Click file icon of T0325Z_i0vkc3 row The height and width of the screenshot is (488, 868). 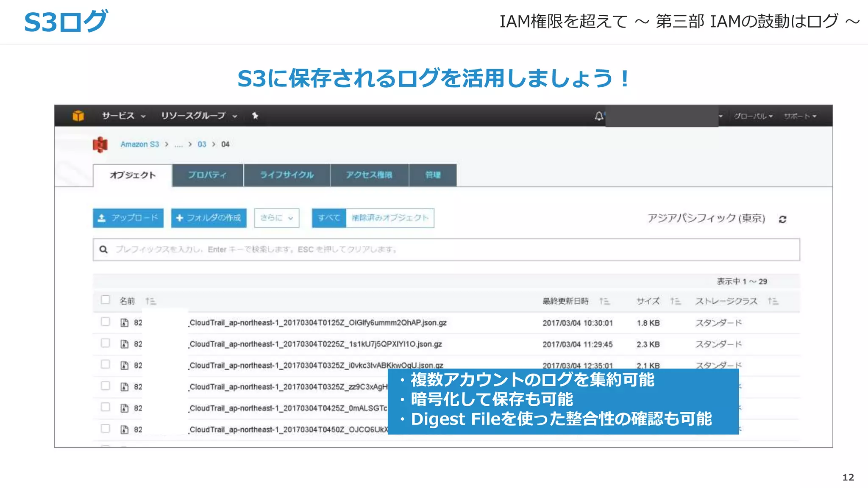[124, 365]
